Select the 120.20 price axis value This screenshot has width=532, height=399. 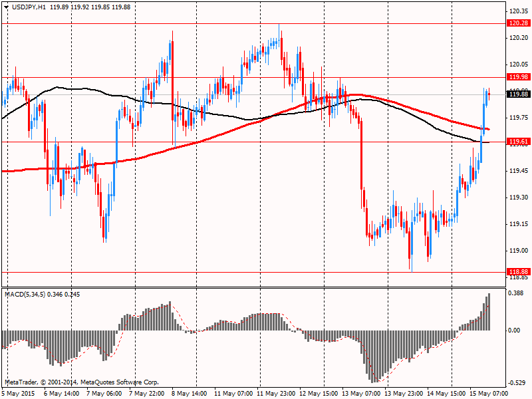tap(519, 38)
